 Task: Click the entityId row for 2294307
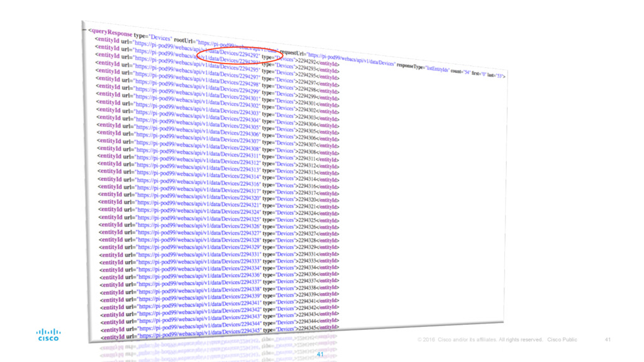218,140
